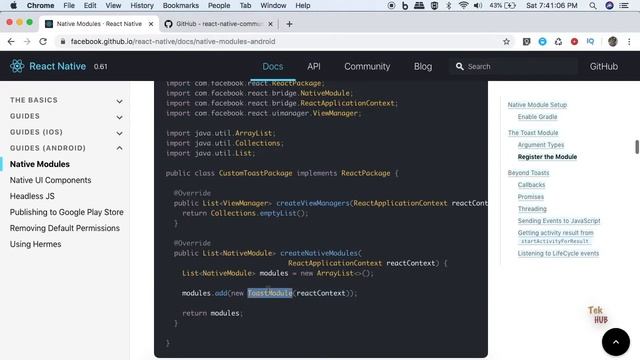The height and width of the screenshot is (360, 640).
Task: Open a new tab with plus button
Action: pos(289,24)
